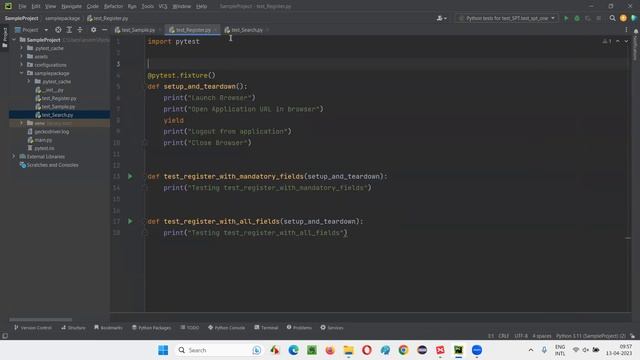Open Version Control tool window
This screenshot has width=640, height=360.
33,328
